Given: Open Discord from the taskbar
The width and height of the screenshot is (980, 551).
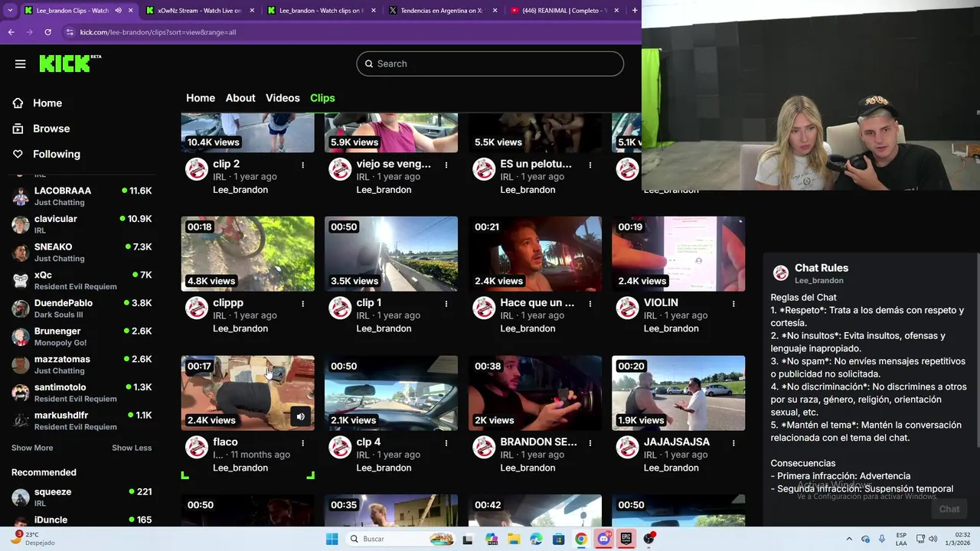Looking at the screenshot, I should (x=604, y=539).
